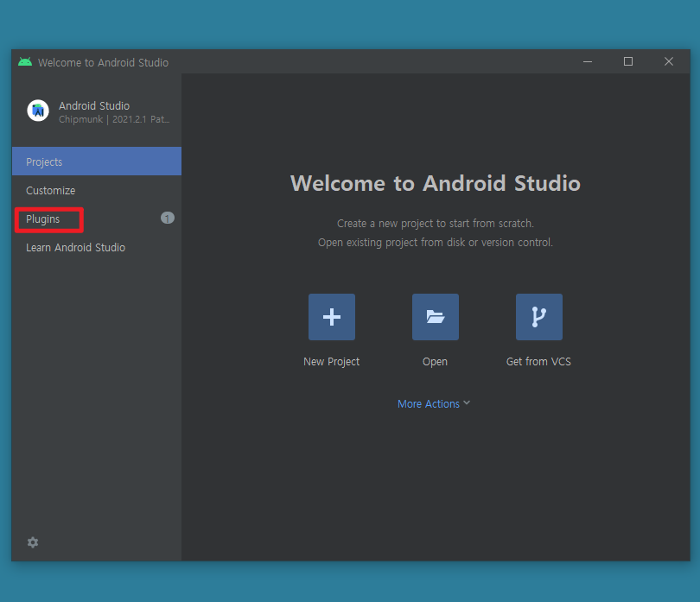Image resolution: width=700 pixels, height=602 pixels.
Task: Go to the Plugins tab
Action: pos(97,219)
